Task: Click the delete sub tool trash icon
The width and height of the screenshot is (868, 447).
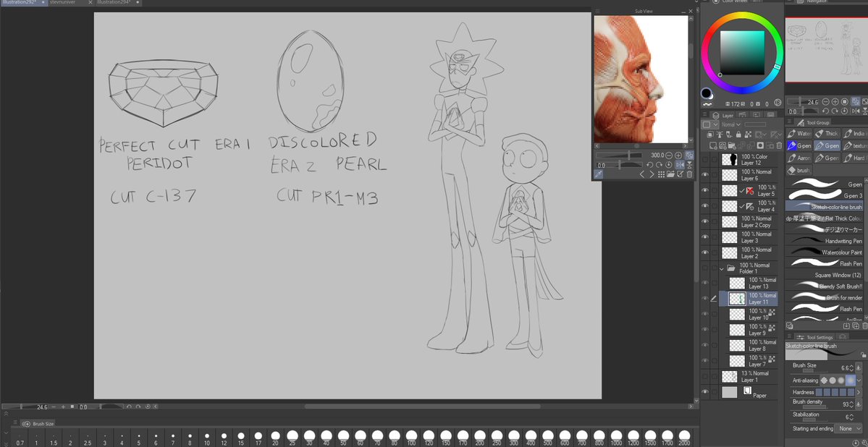Action: coord(864,325)
